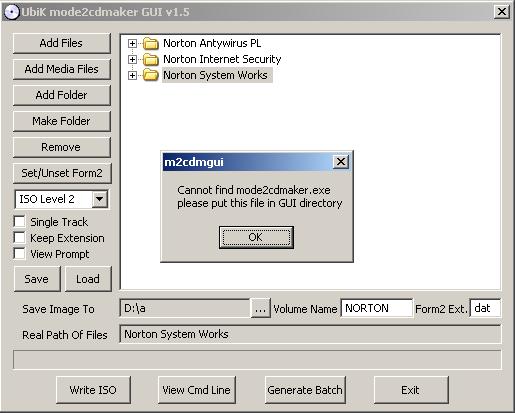This screenshot has height=413, width=515.
Task: Expand the Norton Antywirus PL tree node
Action: point(132,43)
